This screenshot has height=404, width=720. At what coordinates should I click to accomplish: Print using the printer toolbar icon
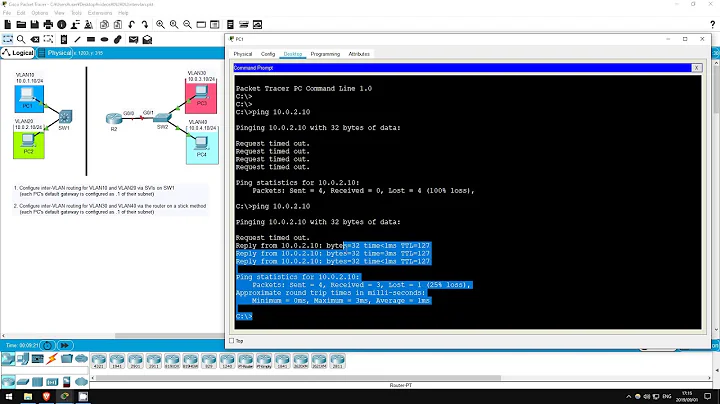pyautogui.click(x=48, y=25)
